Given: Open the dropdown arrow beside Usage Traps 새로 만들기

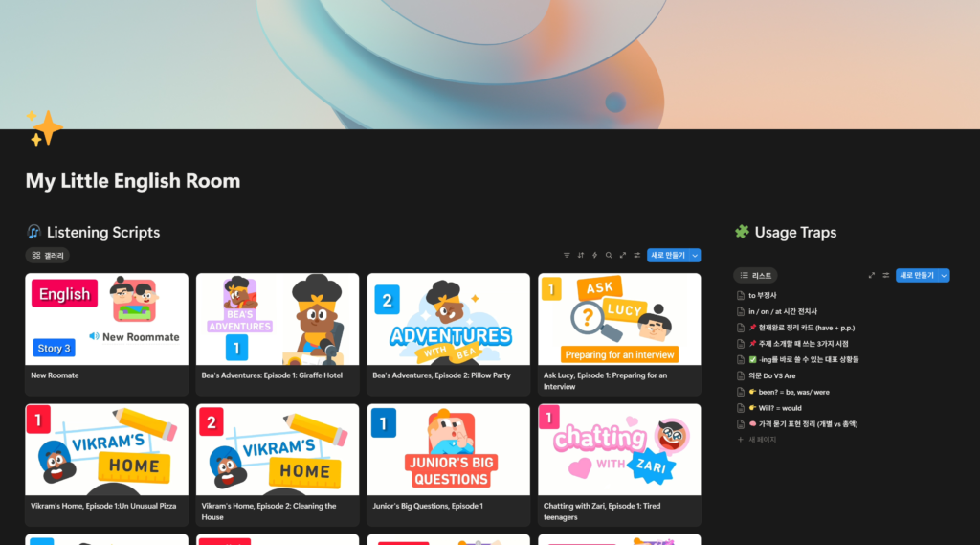Looking at the screenshot, I should point(944,275).
